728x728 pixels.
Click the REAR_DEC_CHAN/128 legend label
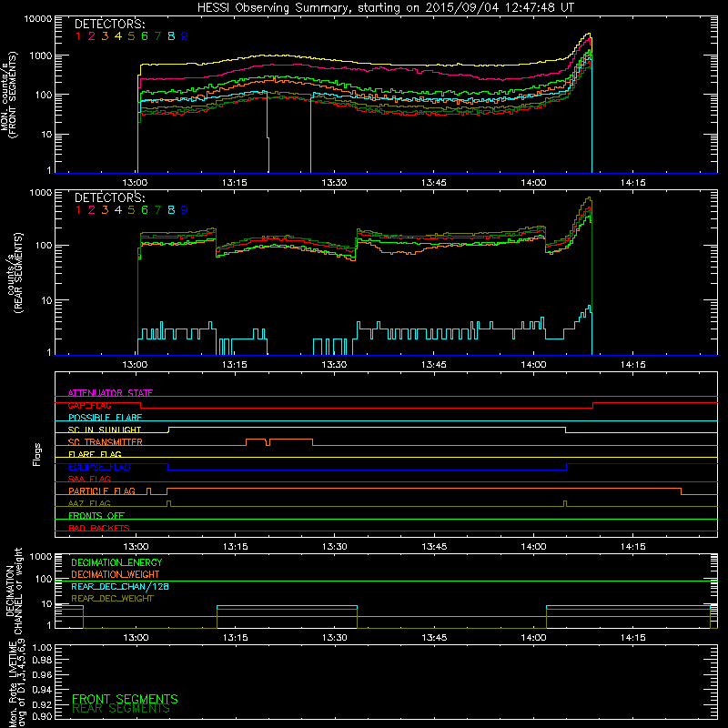pos(120,587)
